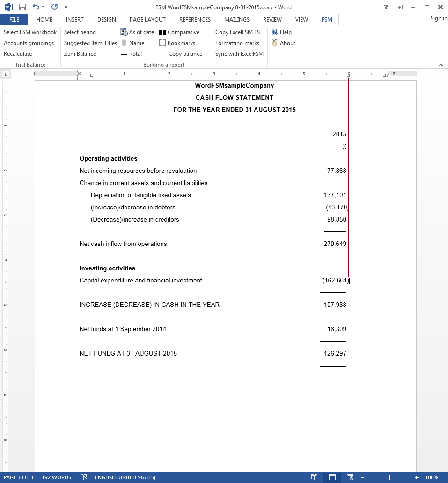Switch to the INSERT tab
The image size is (448, 483).
[74, 19]
